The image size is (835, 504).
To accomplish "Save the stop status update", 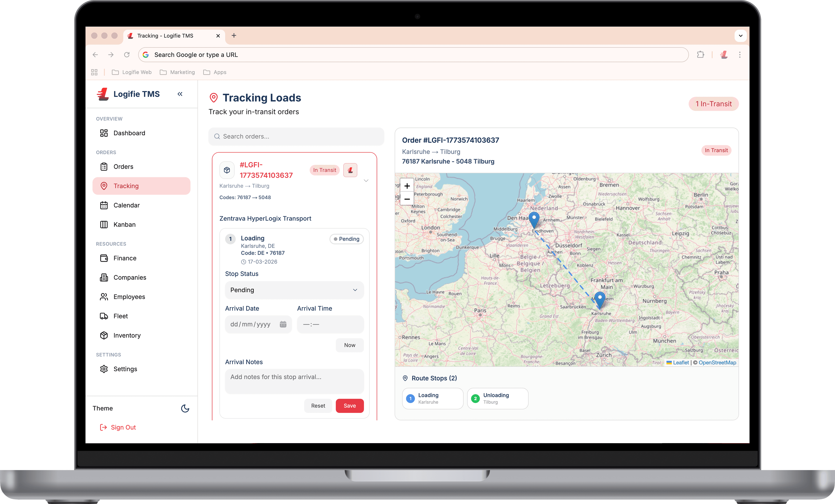I will [350, 406].
